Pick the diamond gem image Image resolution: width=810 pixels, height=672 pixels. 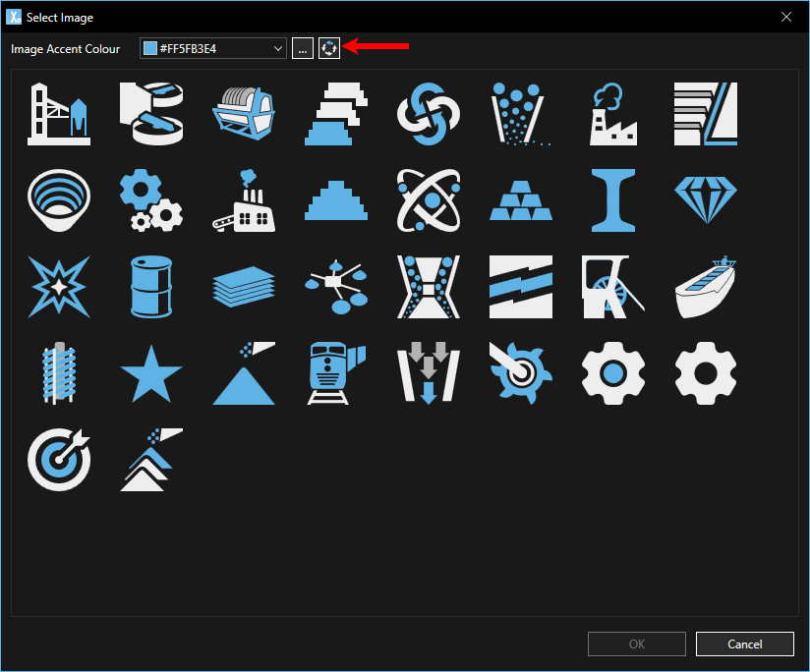pos(706,200)
